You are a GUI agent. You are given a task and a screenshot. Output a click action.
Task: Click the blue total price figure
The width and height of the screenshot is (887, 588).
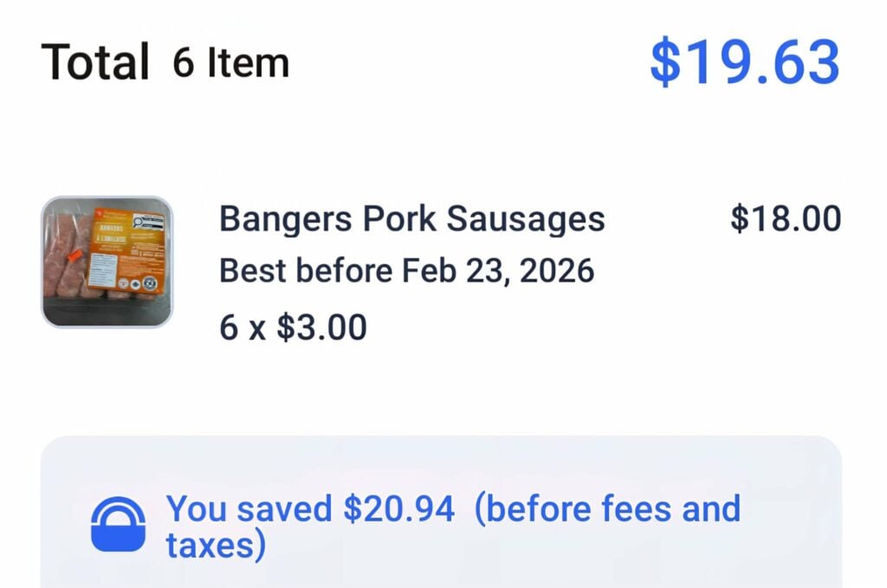pos(748,61)
